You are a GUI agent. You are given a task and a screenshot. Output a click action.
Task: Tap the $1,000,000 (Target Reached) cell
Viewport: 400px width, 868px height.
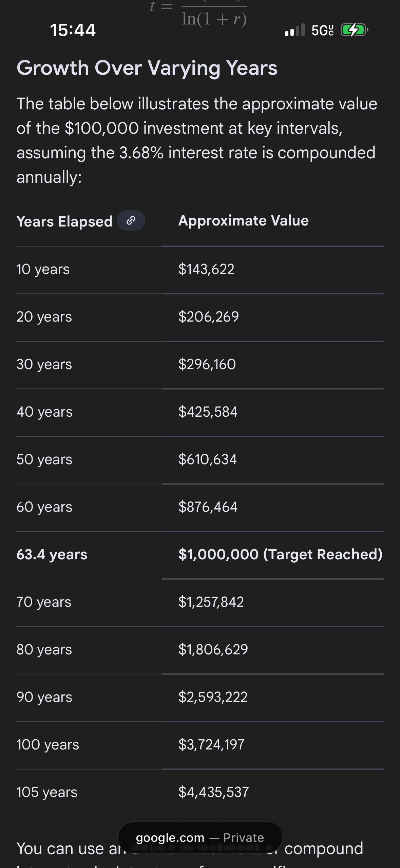point(280,555)
